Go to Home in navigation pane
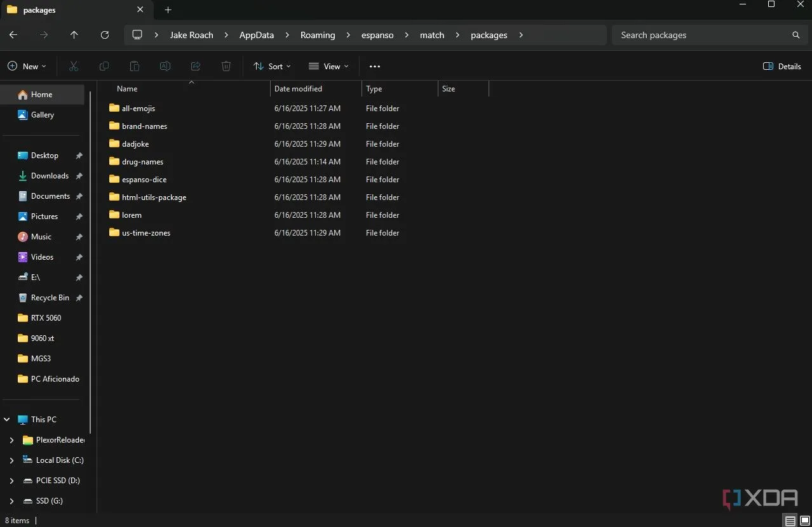812x527 pixels. tap(42, 95)
